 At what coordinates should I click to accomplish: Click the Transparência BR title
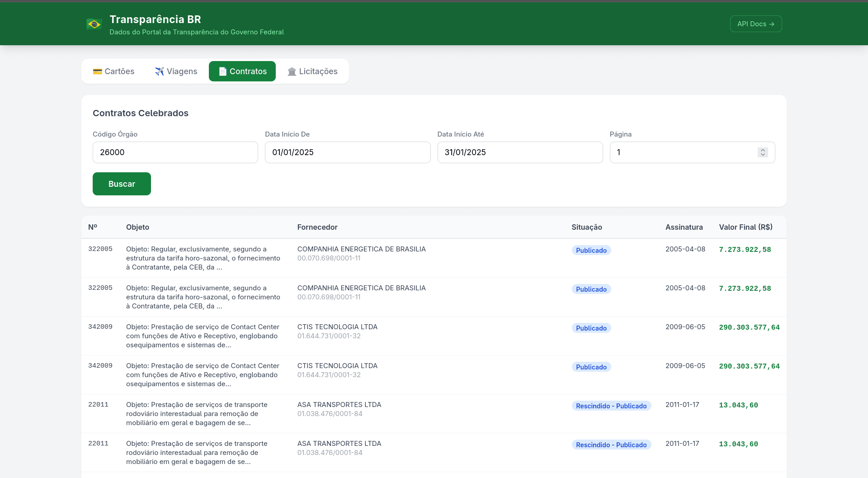pos(155,19)
